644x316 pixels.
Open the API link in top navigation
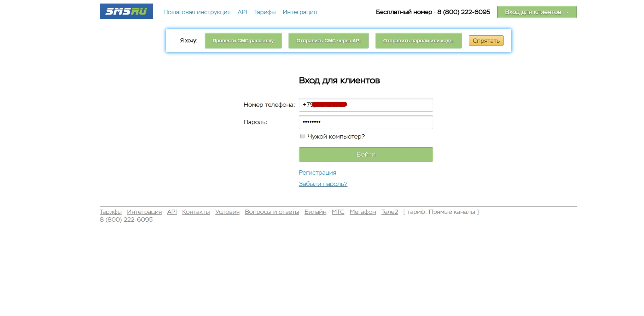click(x=242, y=12)
